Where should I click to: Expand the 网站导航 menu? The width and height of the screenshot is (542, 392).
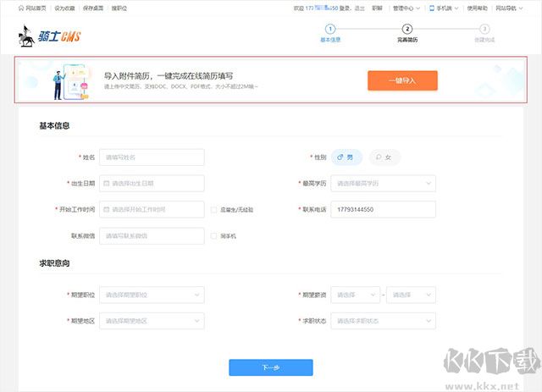pyautogui.click(x=509, y=8)
